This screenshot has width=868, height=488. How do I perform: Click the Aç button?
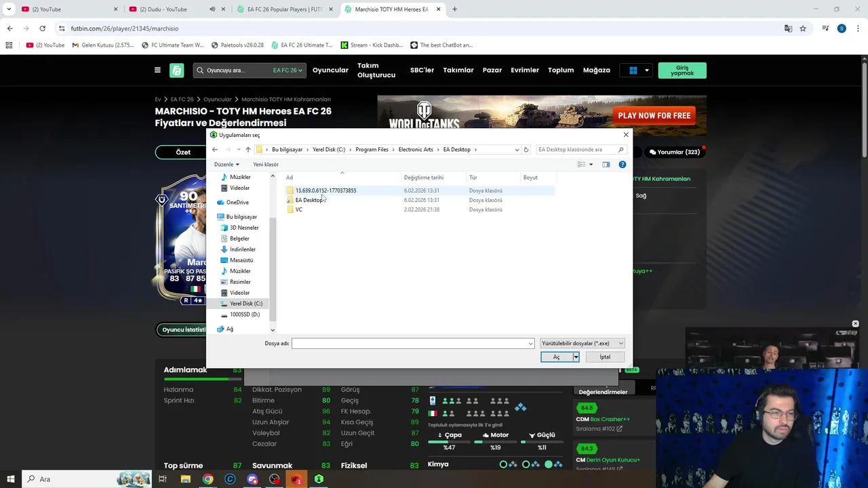[x=556, y=357]
